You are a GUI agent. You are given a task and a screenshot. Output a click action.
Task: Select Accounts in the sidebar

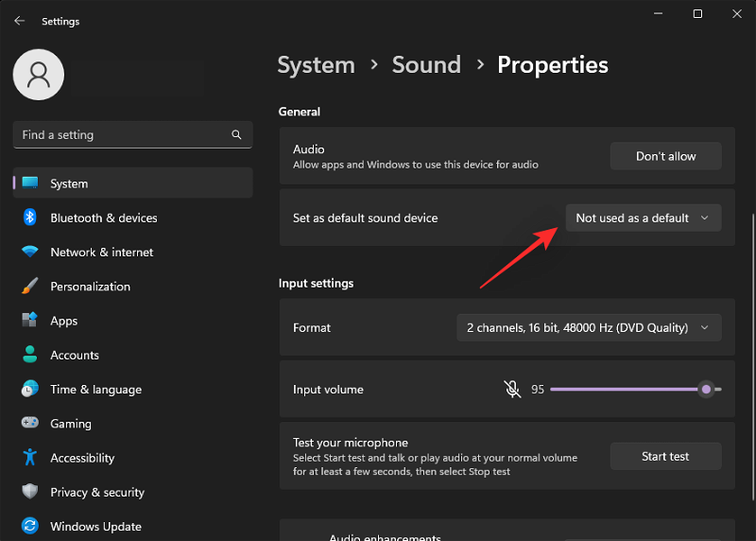75,356
